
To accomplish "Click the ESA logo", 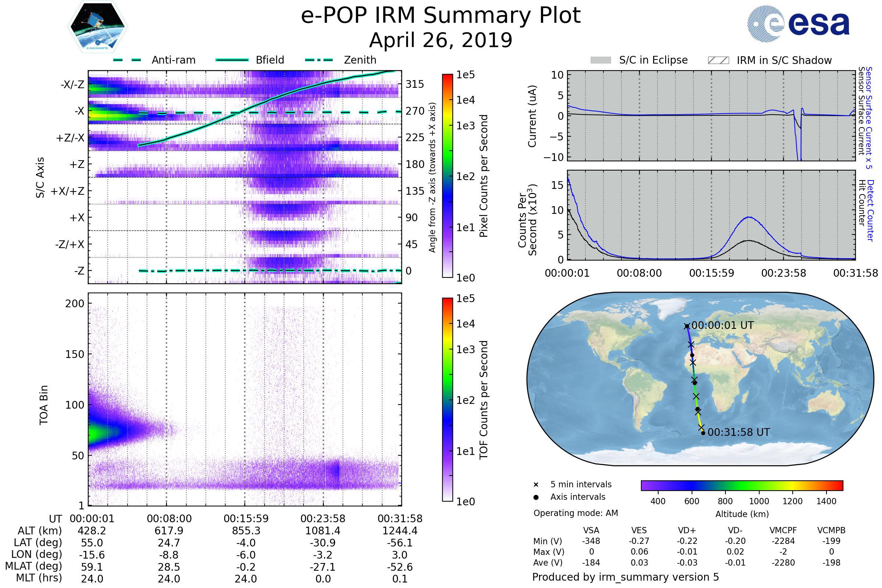I will point(798,23).
